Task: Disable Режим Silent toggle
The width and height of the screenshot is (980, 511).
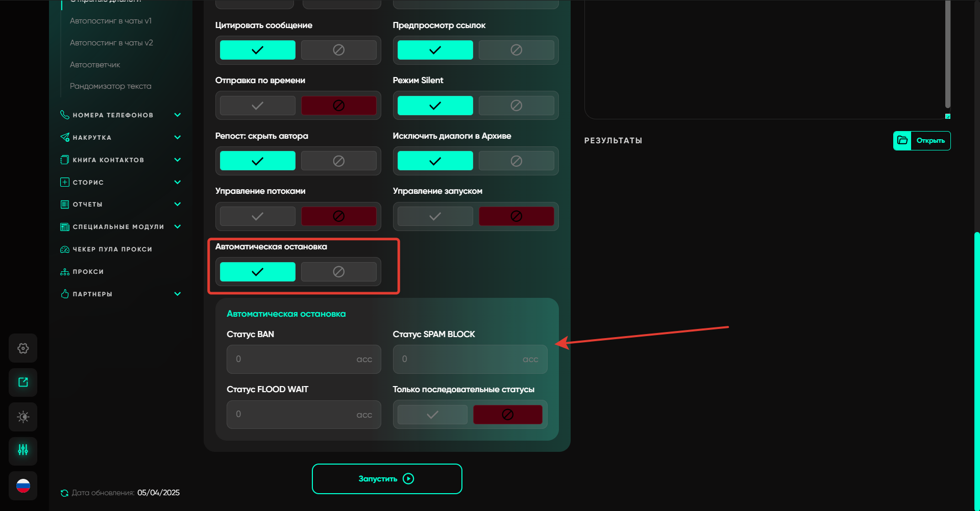Action: point(516,106)
